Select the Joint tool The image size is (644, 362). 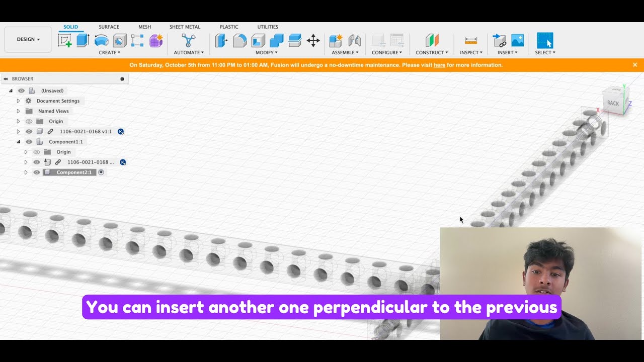coord(354,41)
